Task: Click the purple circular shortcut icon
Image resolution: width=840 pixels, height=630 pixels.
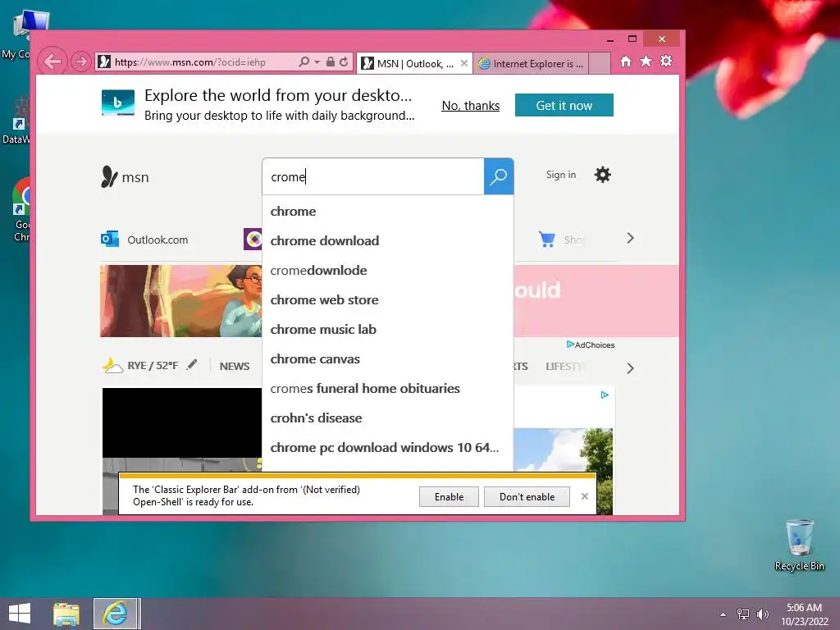Action: click(x=253, y=239)
